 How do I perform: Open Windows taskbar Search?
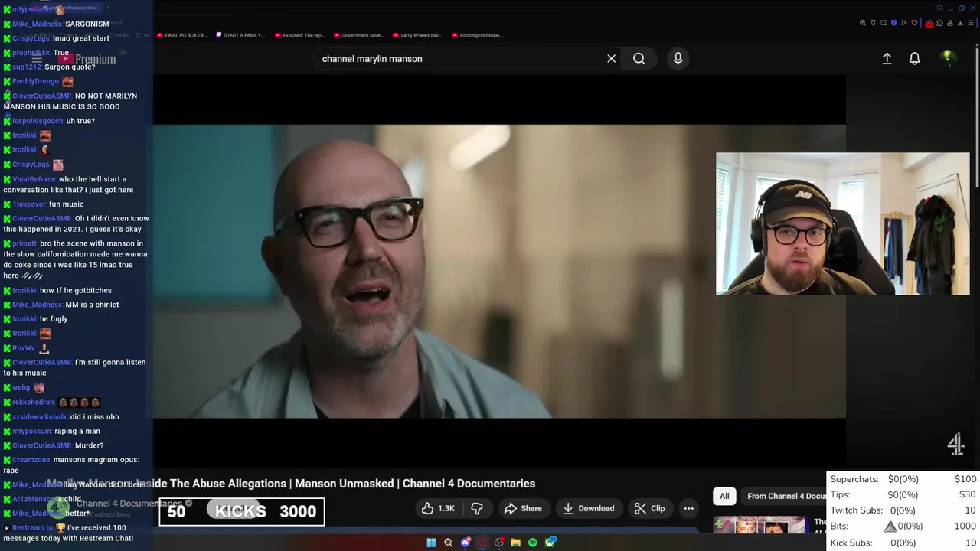tap(448, 543)
